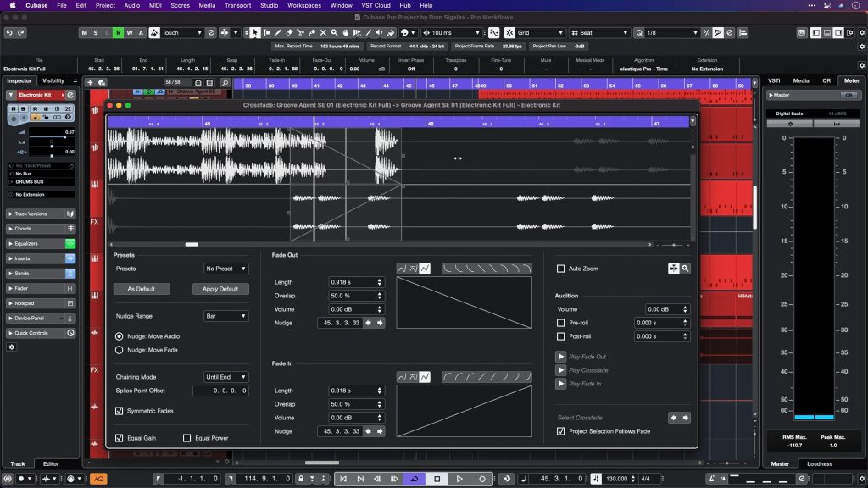Disable the Symmetric Fades checkbox
Viewport: 868px width, 488px height.
tap(119, 411)
